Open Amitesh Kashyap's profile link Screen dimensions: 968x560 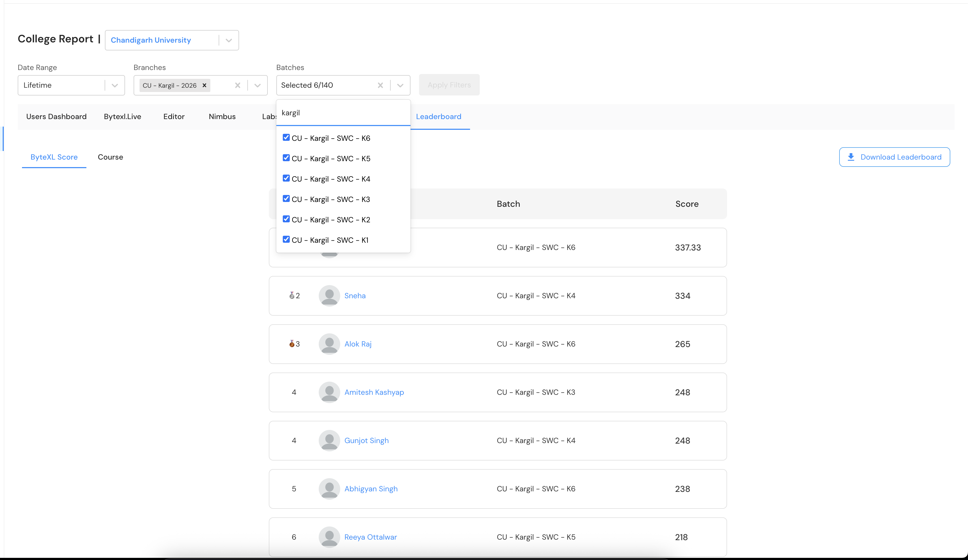[x=374, y=392]
